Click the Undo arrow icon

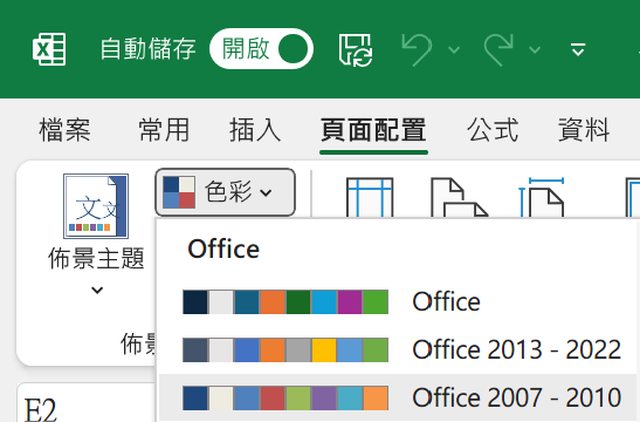click(x=418, y=49)
